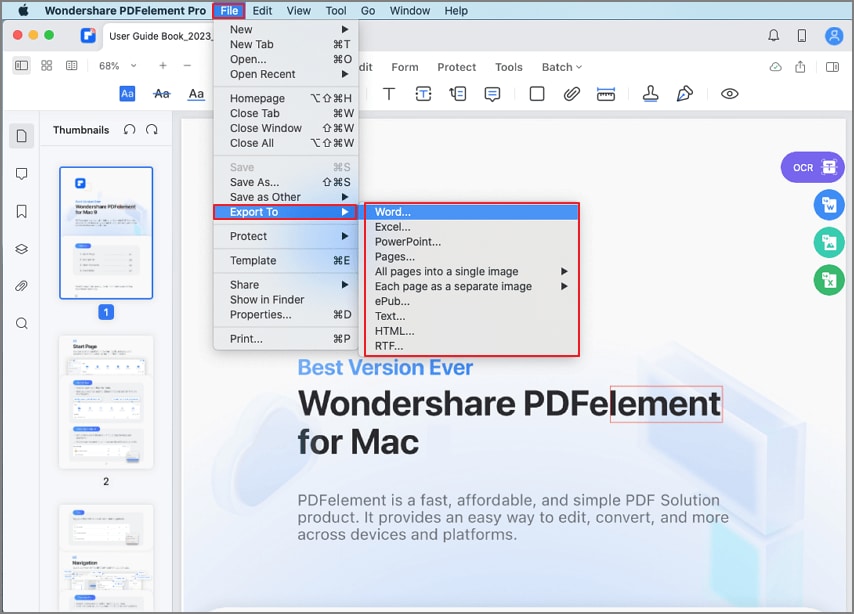Select the third page thumbnail

tap(106, 557)
